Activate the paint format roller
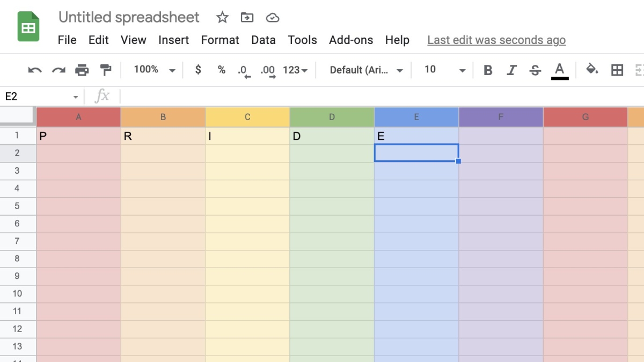 (x=106, y=70)
